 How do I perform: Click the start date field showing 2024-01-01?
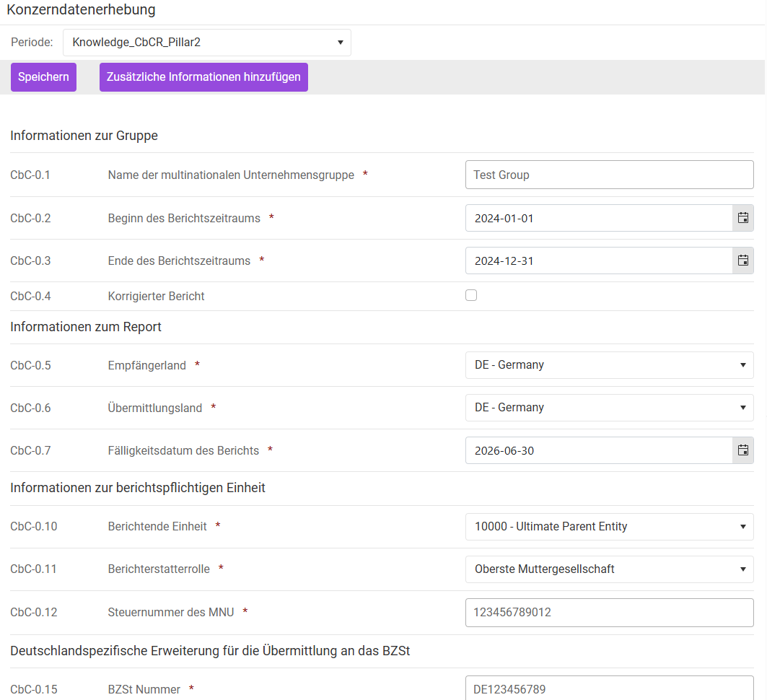(x=598, y=218)
